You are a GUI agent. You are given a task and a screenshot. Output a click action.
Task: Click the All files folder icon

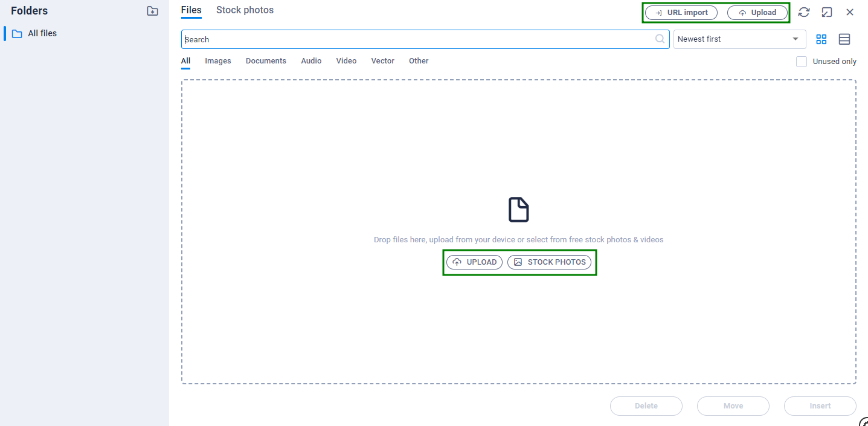17,34
